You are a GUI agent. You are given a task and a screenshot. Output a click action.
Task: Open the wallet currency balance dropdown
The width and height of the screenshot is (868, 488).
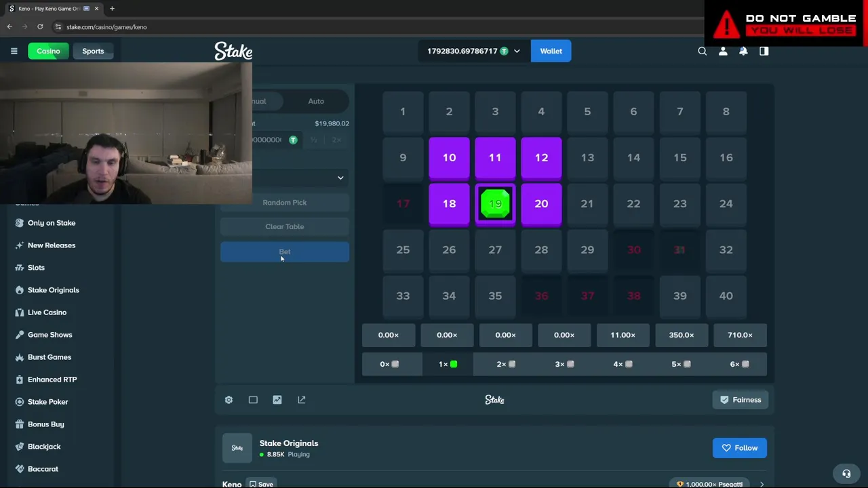click(474, 51)
